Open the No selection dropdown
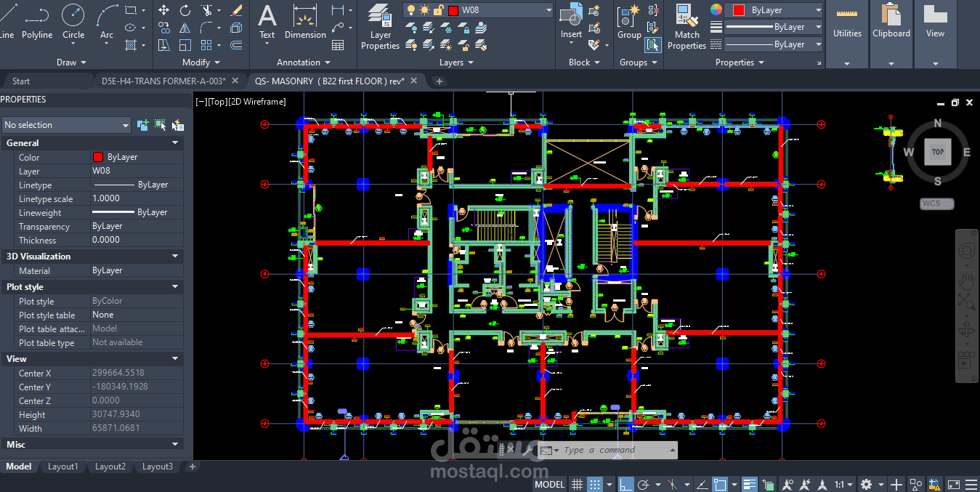 pos(66,125)
